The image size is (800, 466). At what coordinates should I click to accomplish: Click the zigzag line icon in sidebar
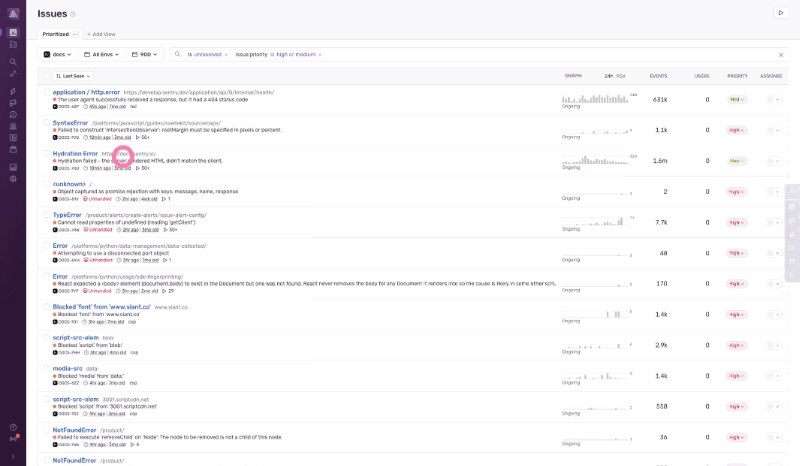point(13,74)
